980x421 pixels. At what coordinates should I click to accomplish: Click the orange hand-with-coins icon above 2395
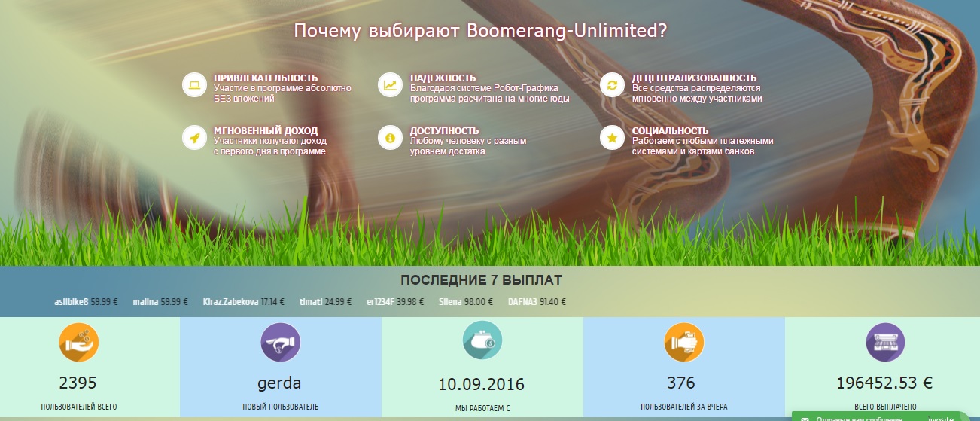pos(78,343)
